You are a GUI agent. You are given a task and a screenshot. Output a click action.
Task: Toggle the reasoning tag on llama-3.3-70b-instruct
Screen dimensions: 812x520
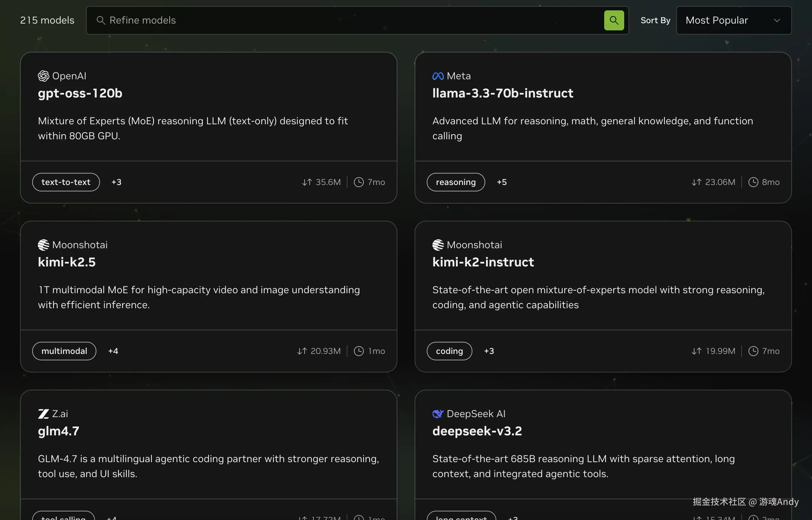[456, 182]
